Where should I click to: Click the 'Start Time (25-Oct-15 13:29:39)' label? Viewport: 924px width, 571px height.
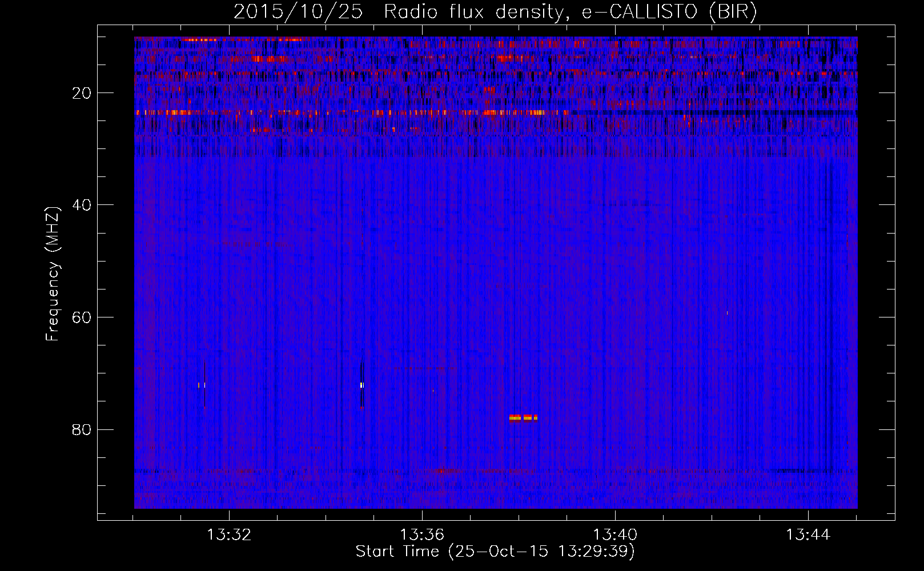pos(495,552)
